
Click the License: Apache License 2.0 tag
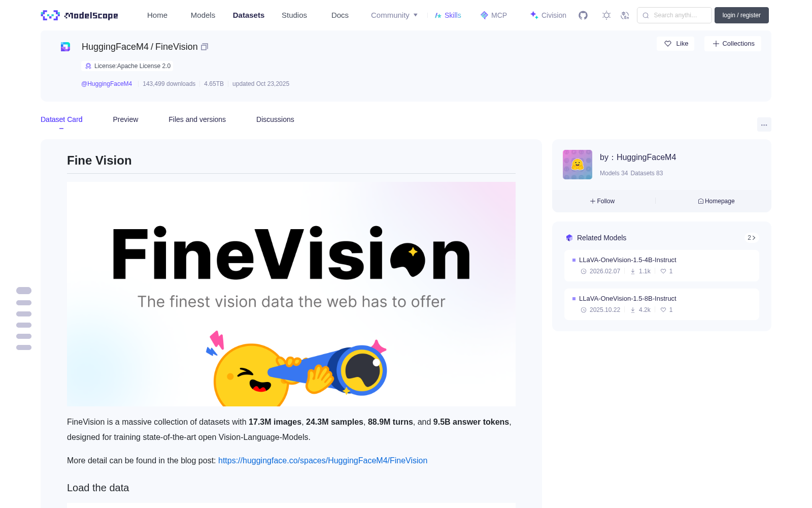(127, 66)
